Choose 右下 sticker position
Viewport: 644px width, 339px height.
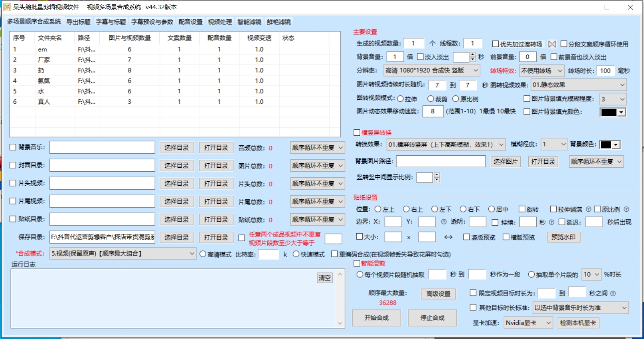463,209
